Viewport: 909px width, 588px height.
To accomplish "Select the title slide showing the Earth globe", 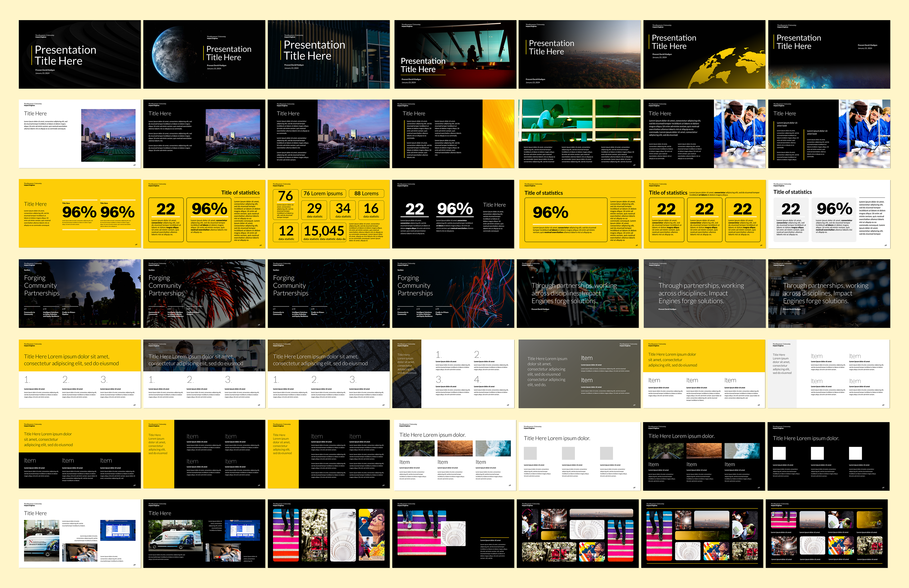I will click(x=204, y=55).
